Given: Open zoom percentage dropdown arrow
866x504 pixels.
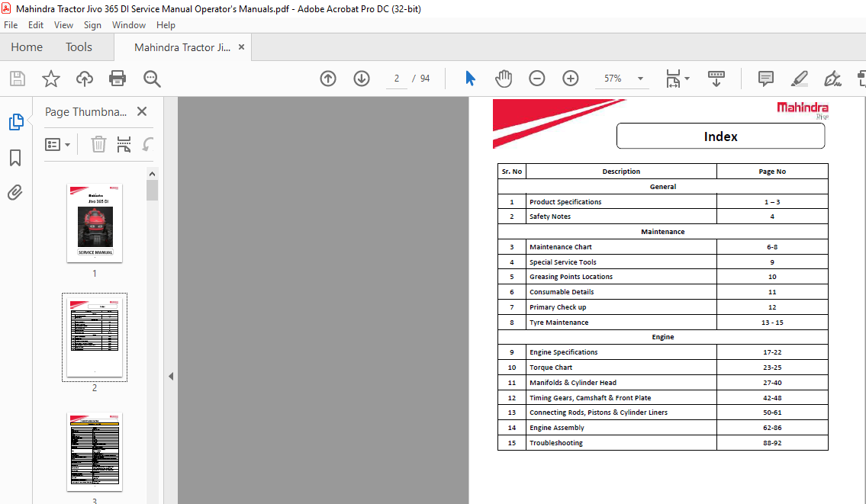Looking at the screenshot, I should coord(640,79).
